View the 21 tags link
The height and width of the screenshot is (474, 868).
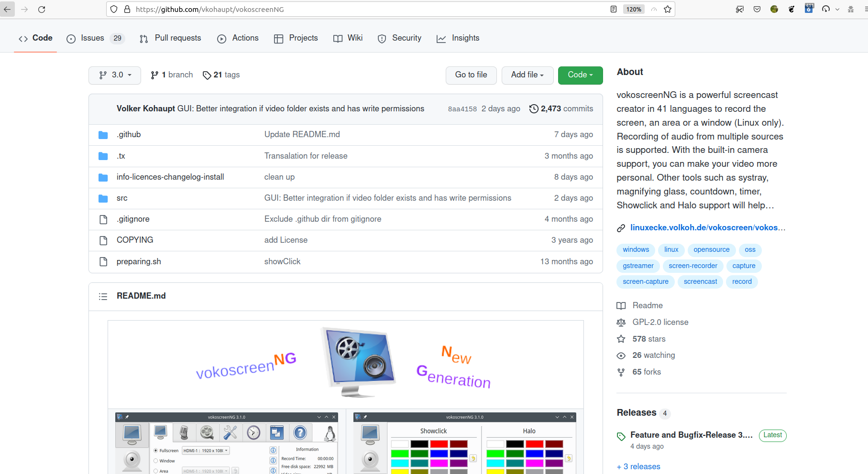[221, 75]
